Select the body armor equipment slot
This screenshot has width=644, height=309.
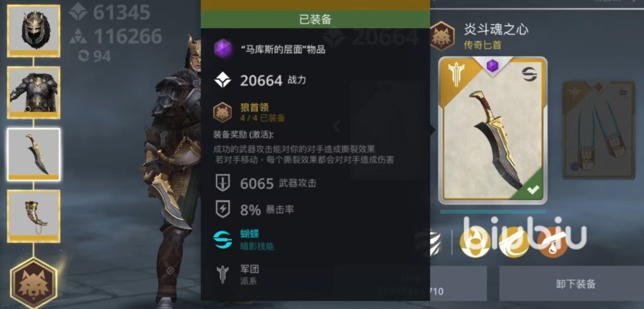point(34,92)
